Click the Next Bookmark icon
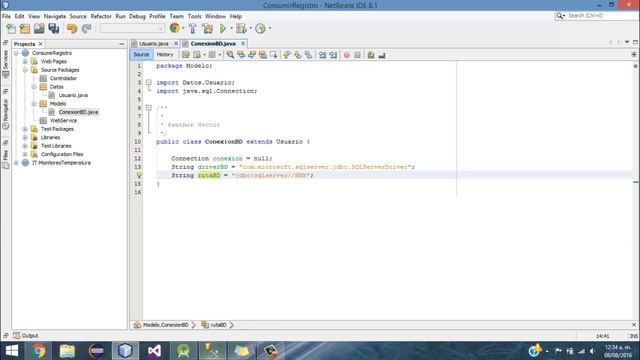 coord(298,55)
